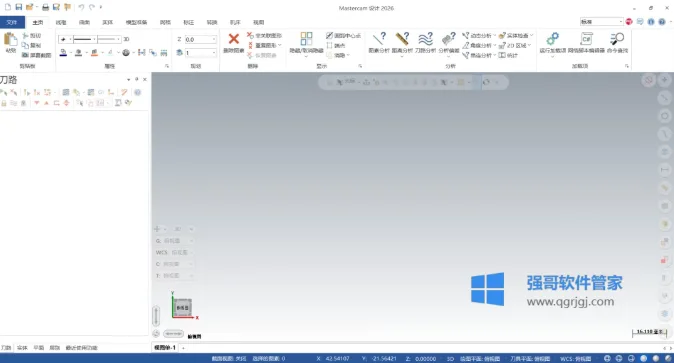
Task: Open the level number dropdown
Action: click(214, 52)
